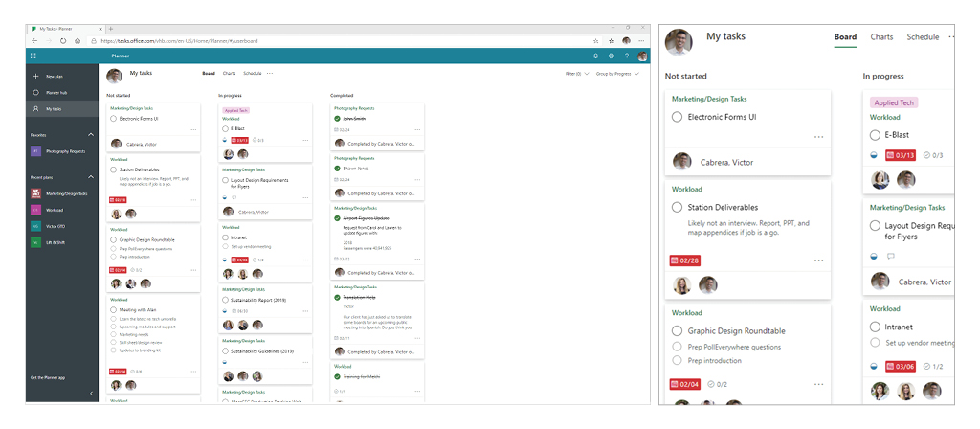The height and width of the screenshot is (429, 980).
Task: Open view overflow ellipsis in enlarged view header
Action: click(950, 37)
